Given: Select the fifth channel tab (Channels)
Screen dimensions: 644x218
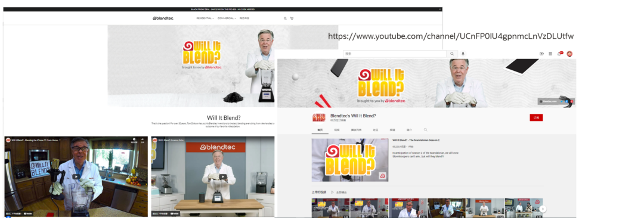Looking at the screenshot, I should 392,130.
